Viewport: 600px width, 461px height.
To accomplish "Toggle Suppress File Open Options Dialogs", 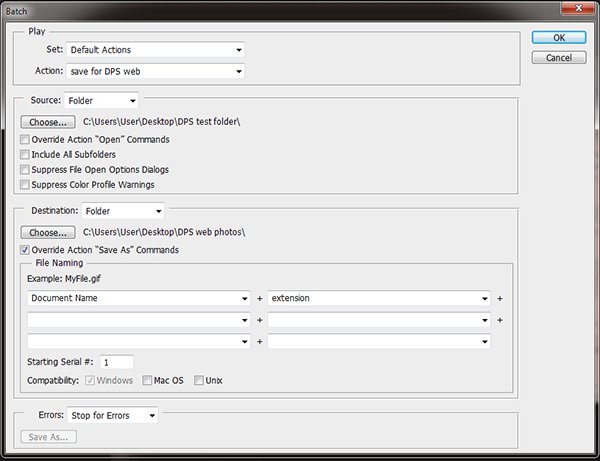I will (25, 170).
